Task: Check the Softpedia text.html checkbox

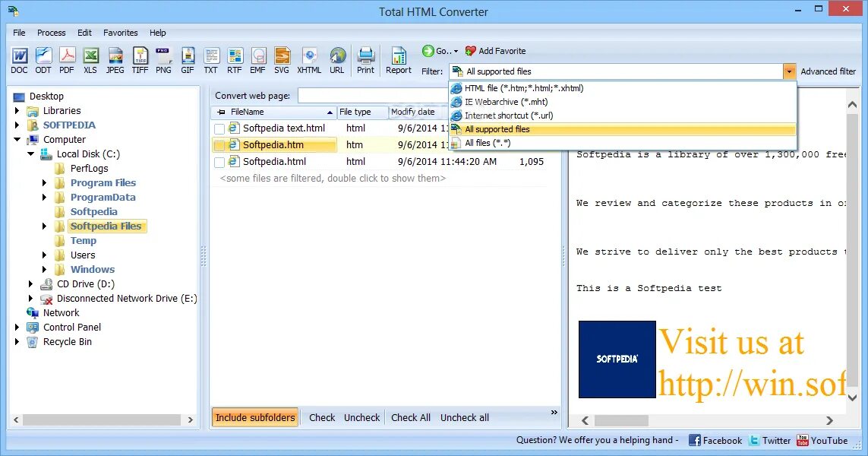Action: (219, 128)
